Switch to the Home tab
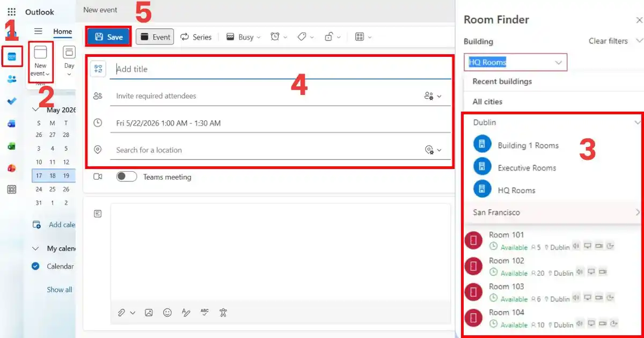 62,32
